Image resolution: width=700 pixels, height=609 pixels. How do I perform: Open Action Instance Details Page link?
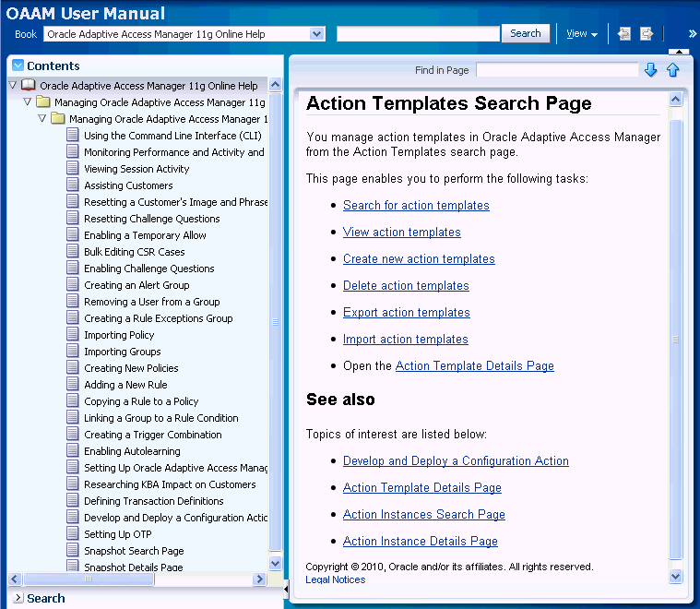pyautogui.click(x=420, y=541)
